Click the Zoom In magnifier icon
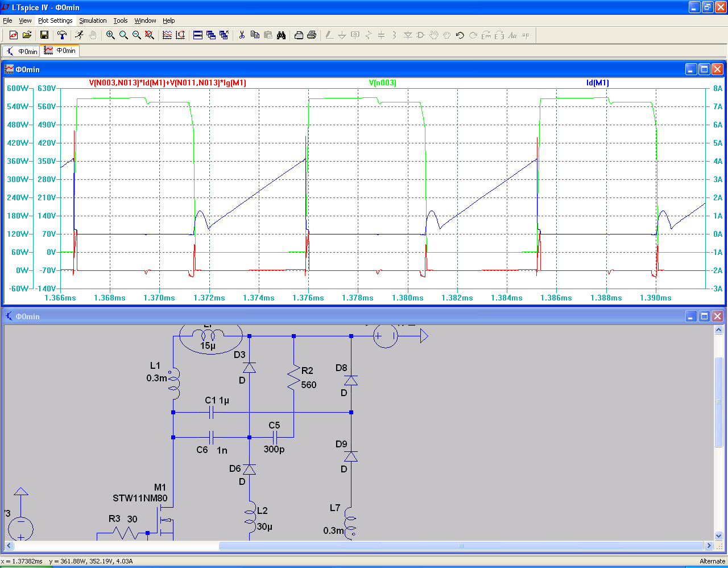 tap(110, 35)
